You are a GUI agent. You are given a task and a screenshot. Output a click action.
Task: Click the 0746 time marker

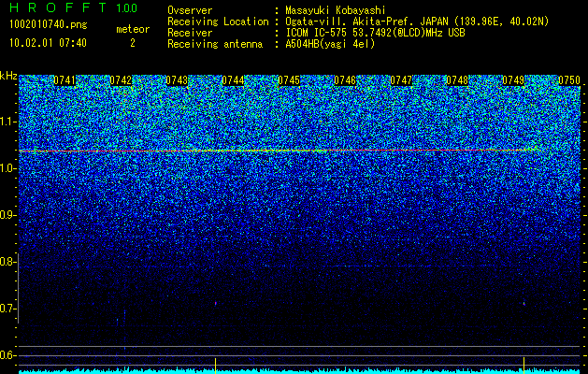pos(345,80)
